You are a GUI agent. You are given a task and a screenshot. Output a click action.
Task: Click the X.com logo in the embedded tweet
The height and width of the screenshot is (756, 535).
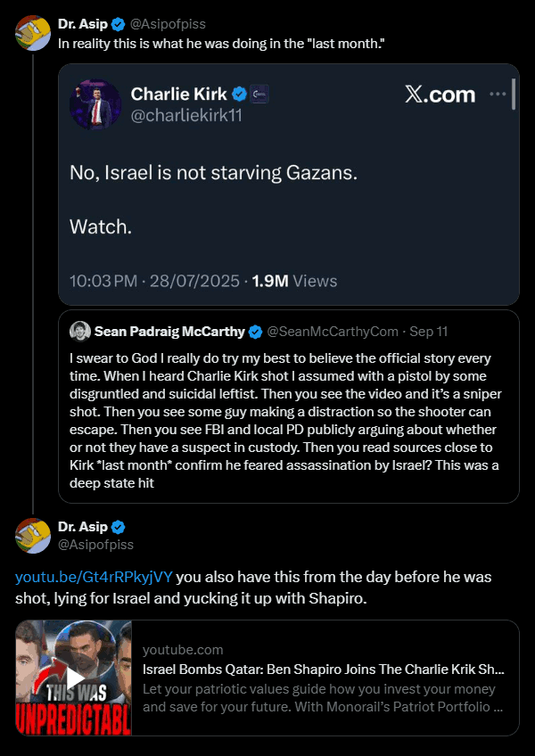440,94
